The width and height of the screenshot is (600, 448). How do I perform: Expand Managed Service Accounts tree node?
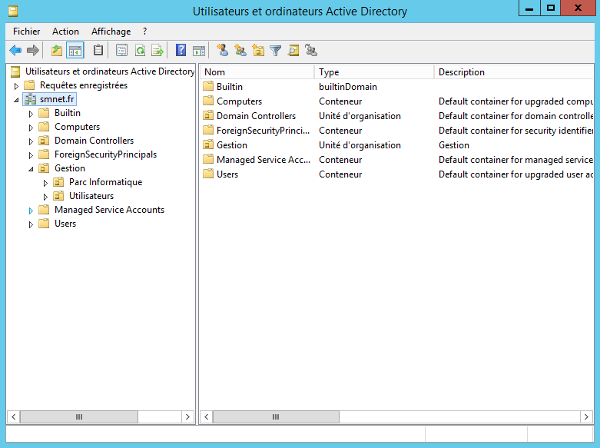point(31,210)
